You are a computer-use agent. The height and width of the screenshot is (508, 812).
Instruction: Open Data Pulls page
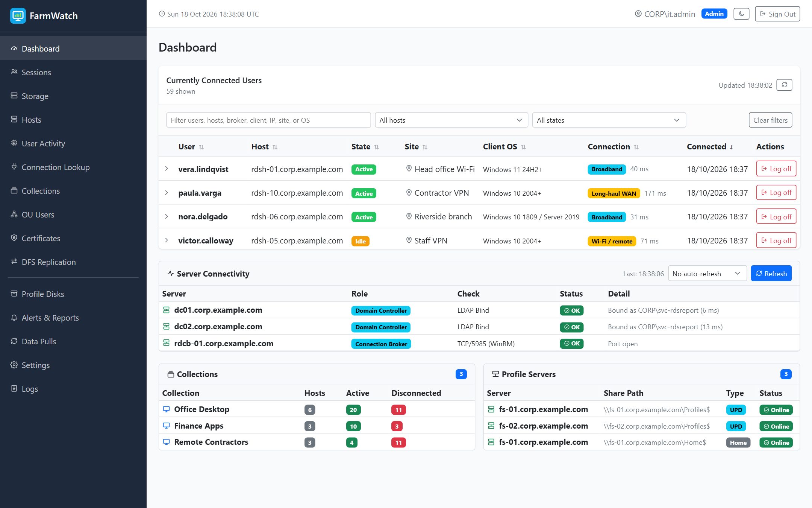click(x=73, y=341)
